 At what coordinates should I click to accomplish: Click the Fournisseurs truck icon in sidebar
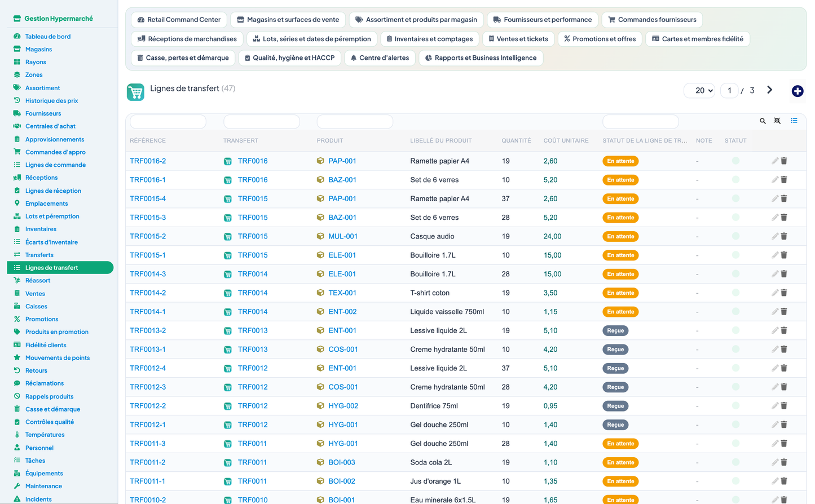pyautogui.click(x=17, y=113)
